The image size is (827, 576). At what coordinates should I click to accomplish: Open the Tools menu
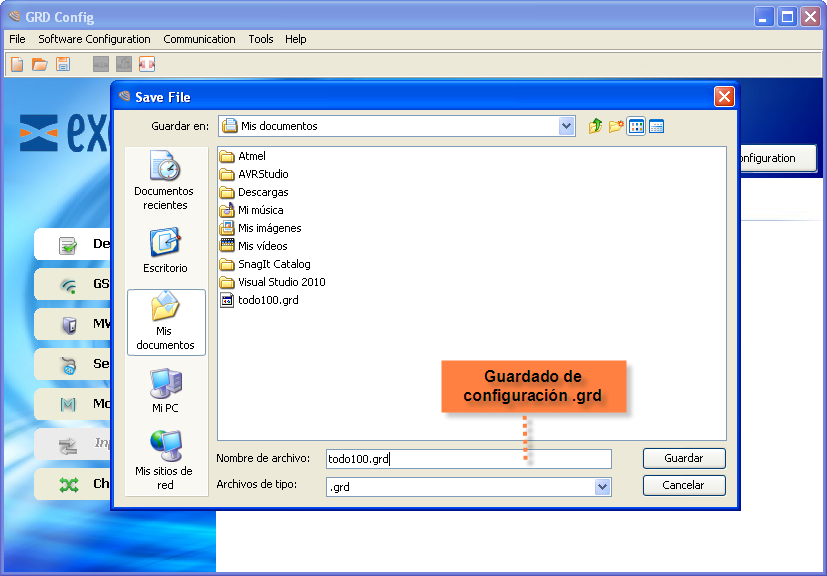tap(261, 39)
